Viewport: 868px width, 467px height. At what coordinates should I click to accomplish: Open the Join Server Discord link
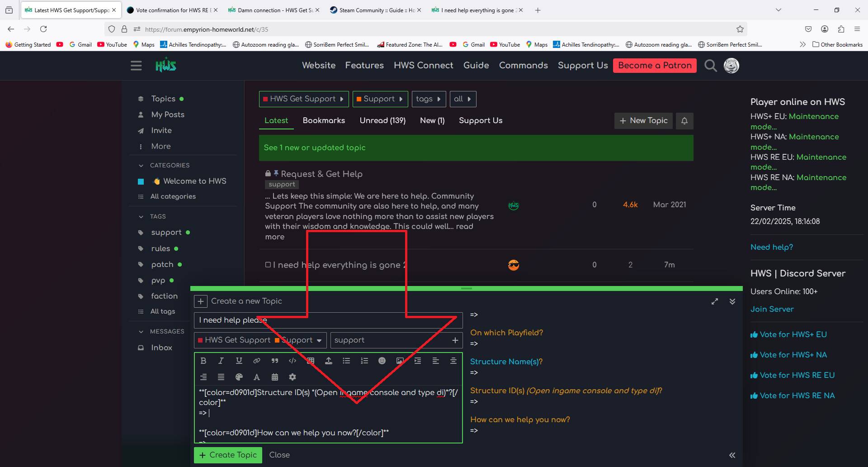[772, 310]
